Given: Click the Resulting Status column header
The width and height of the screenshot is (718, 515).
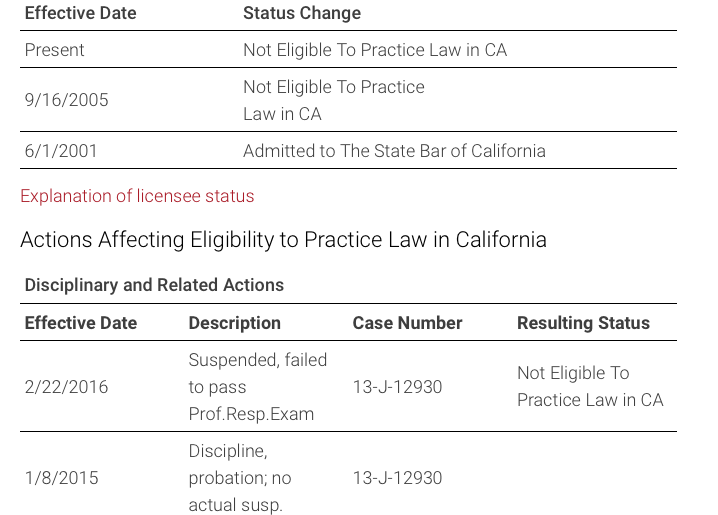Looking at the screenshot, I should click(583, 323).
